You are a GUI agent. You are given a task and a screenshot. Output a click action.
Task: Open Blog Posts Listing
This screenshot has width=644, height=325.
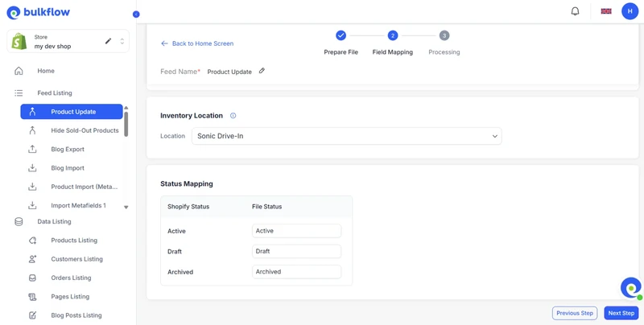pos(76,315)
